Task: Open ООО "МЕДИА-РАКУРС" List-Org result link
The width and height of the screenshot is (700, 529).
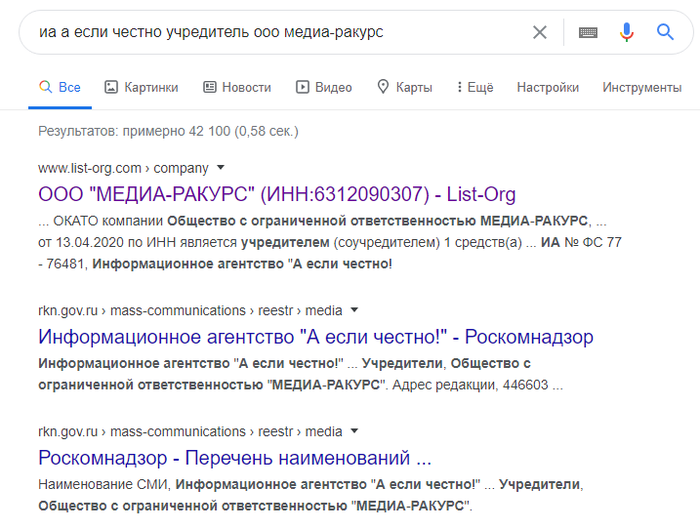Action: tap(277, 195)
